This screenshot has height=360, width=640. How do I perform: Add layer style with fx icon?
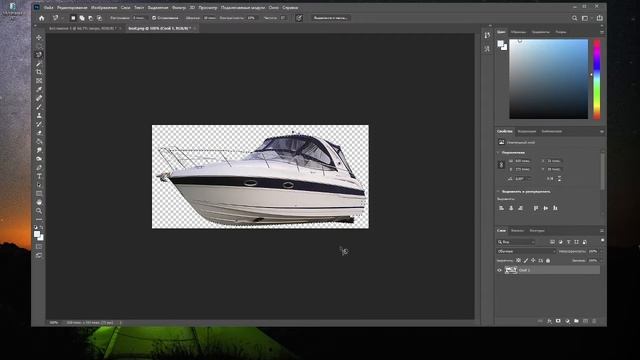tap(549, 321)
